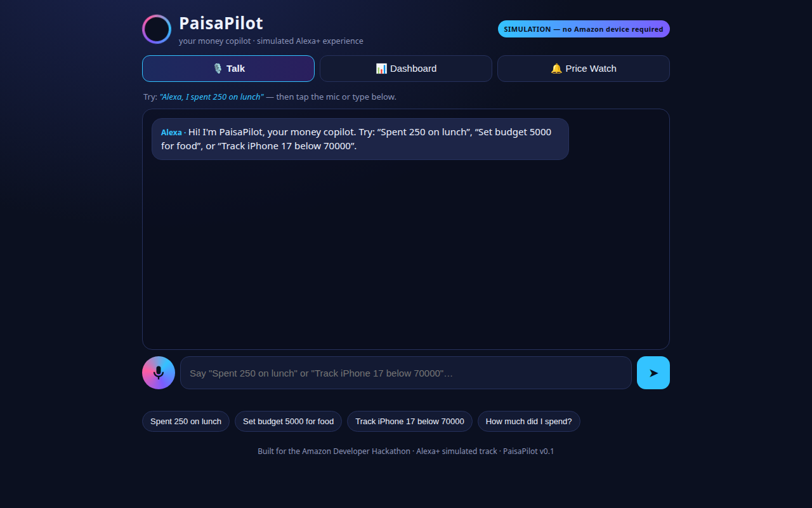Click 'How much did I spend?' chip
The image size is (812, 508).
pyautogui.click(x=529, y=422)
